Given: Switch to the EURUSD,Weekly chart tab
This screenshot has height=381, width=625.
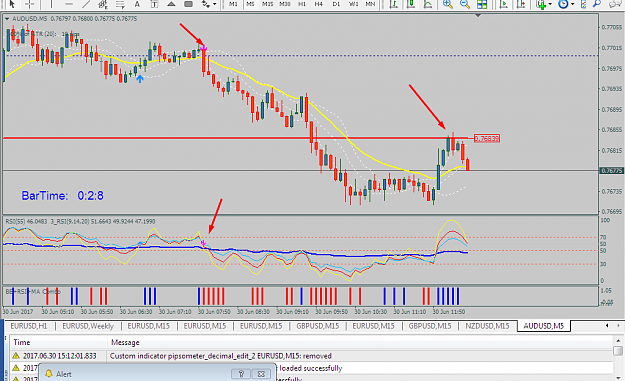Looking at the screenshot, I should click(x=88, y=326).
